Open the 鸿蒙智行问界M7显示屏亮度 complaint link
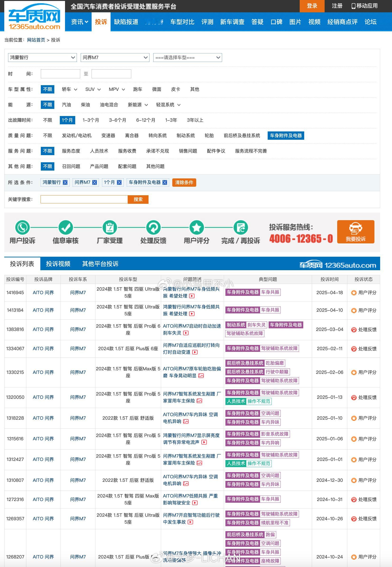This screenshot has width=392, height=567. click(191, 439)
